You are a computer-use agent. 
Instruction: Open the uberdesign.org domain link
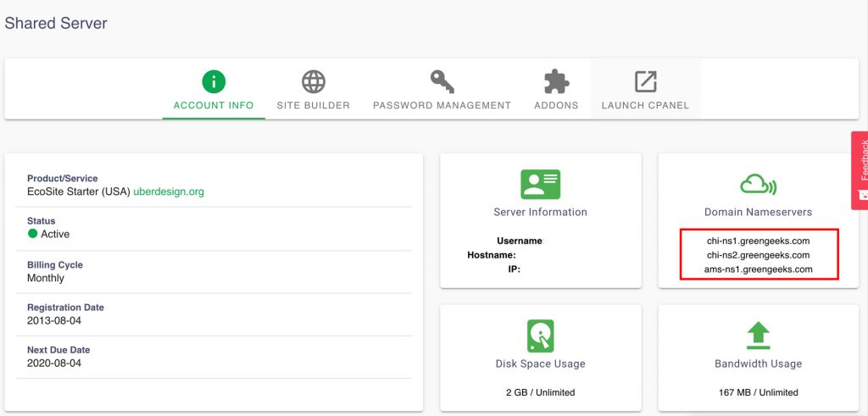169,191
